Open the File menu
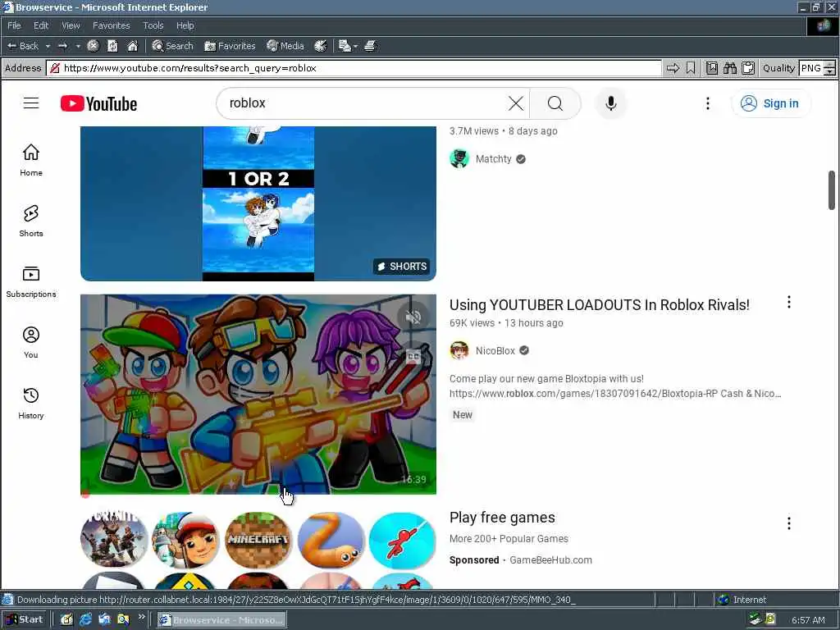Viewport: 840px width, 630px height. 14,25
